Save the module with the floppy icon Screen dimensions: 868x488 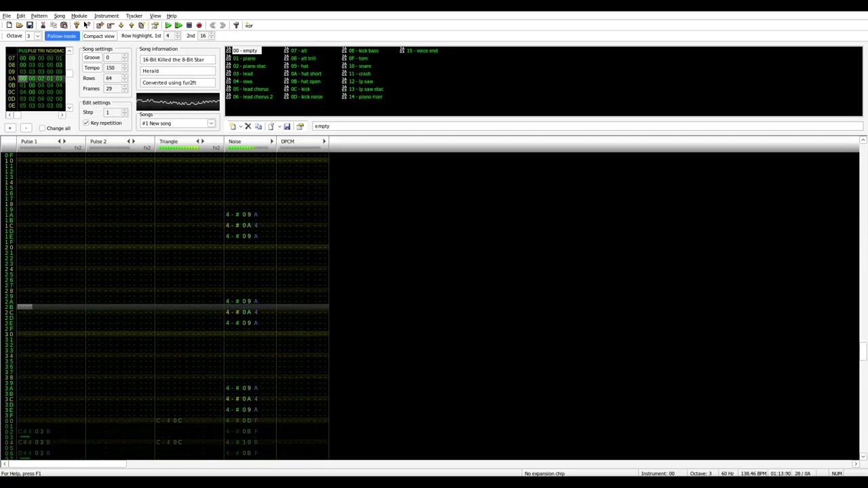point(29,25)
